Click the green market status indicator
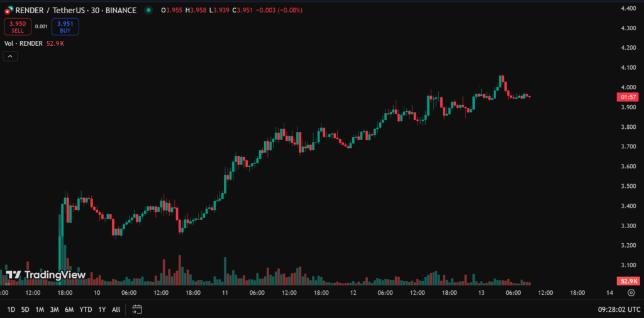 (148, 10)
